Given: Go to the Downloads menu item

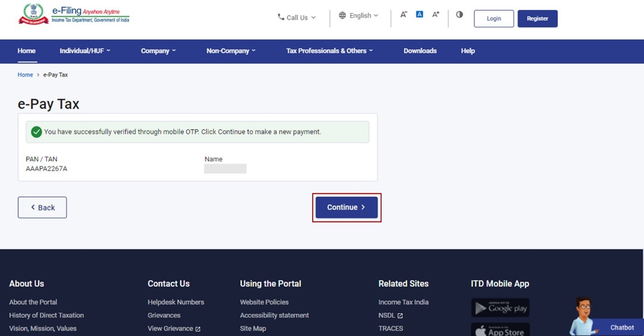Looking at the screenshot, I should point(420,51).
